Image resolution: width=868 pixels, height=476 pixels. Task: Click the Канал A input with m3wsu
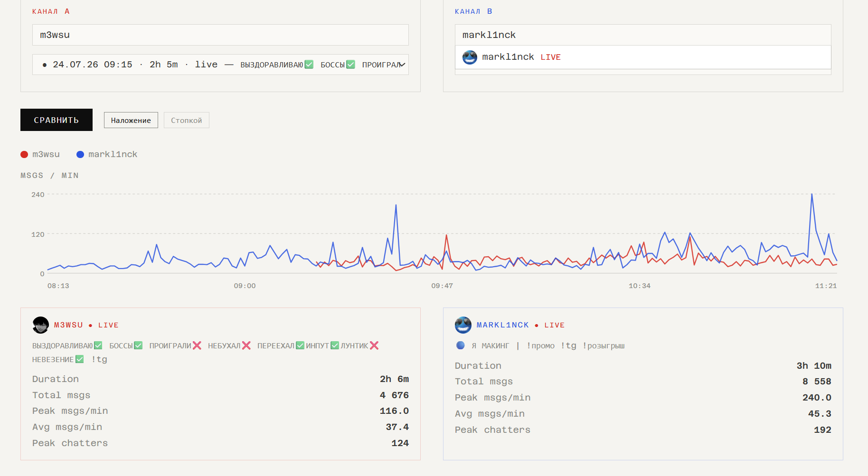coord(220,35)
